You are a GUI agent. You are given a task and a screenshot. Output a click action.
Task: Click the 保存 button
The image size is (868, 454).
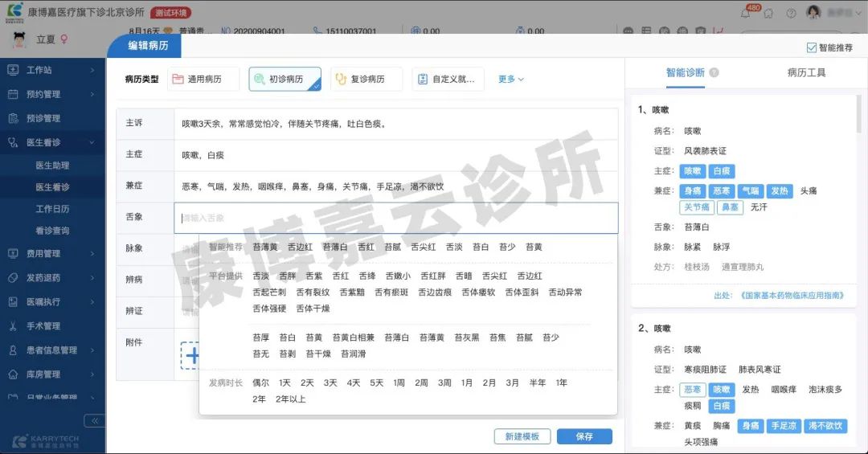[x=584, y=436]
